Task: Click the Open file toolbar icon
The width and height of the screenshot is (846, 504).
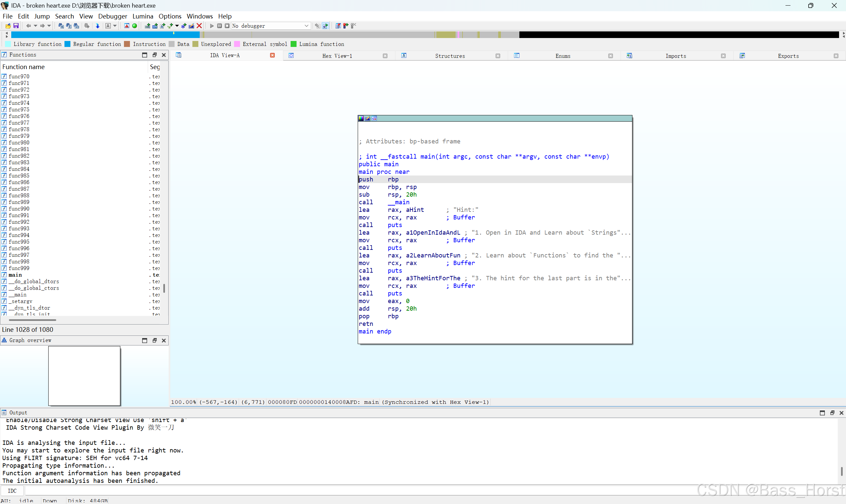Action: click(8, 26)
